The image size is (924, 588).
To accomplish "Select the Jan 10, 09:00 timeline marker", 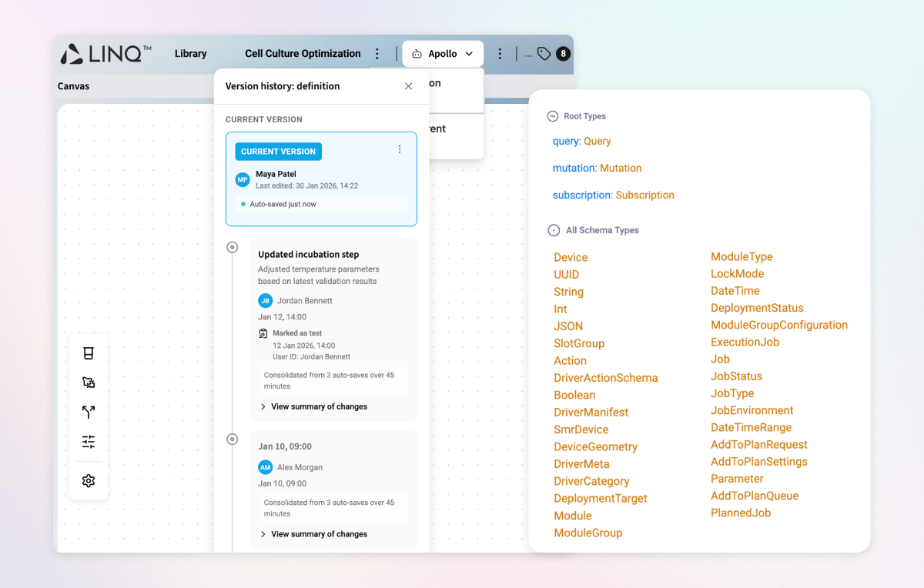I will tap(232, 439).
